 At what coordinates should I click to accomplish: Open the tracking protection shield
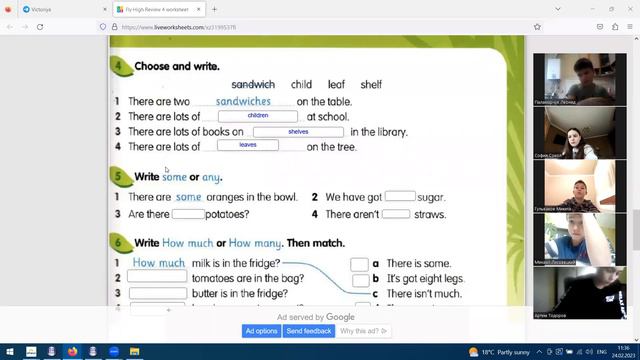103,27
